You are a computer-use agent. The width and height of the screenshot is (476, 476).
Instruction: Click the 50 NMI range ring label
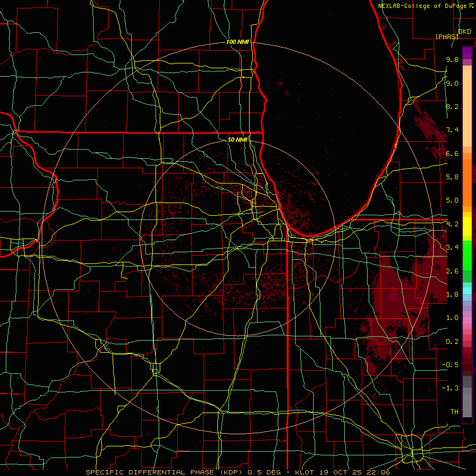click(x=237, y=140)
